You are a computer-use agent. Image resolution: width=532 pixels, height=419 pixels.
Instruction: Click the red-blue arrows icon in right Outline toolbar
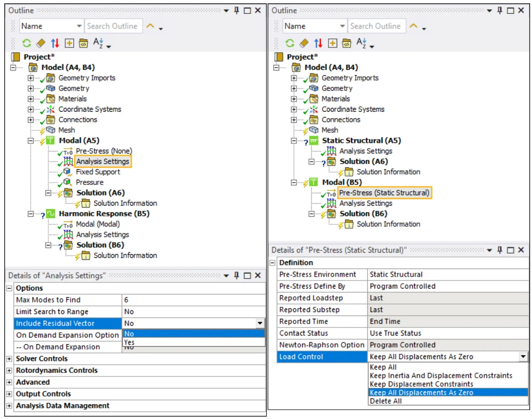tap(318, 43)
